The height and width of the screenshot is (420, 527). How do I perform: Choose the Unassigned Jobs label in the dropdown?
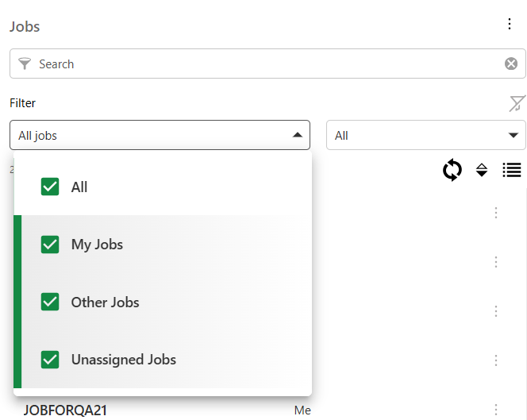pyautogui.click(x=124, y=360)
